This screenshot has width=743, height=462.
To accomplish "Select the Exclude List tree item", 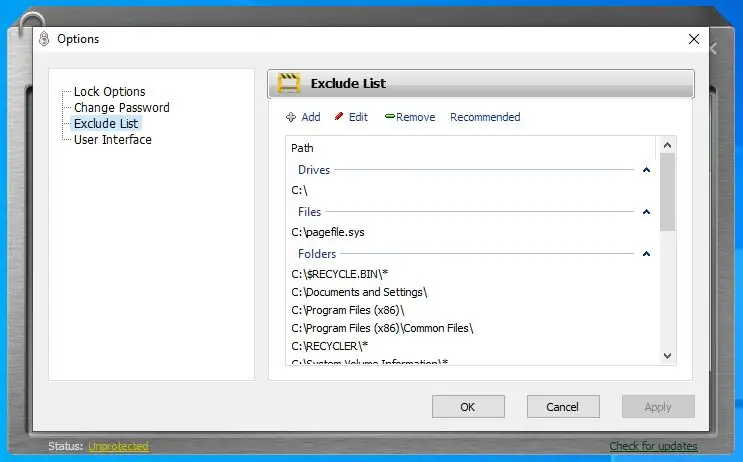I will [x=106, y=124].
